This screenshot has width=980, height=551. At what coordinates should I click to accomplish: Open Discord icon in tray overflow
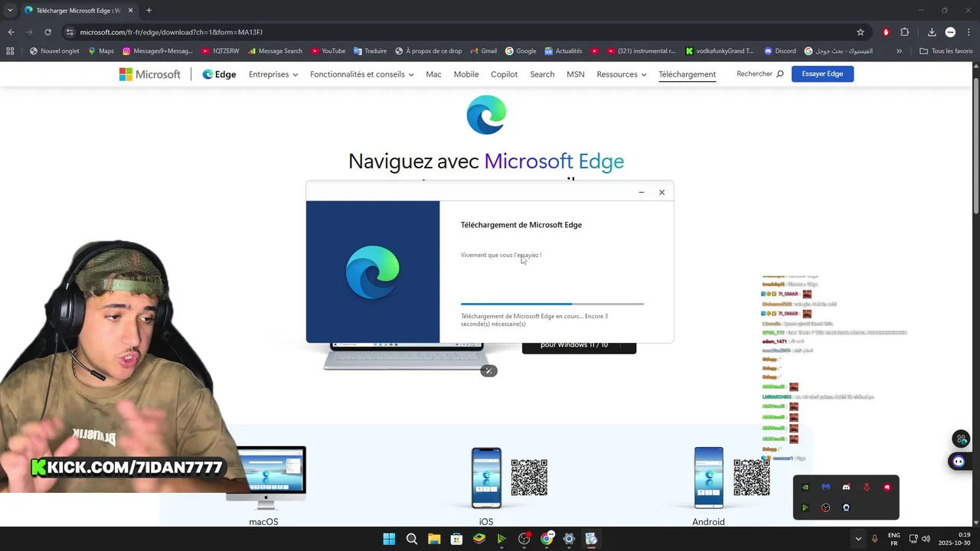846,487
